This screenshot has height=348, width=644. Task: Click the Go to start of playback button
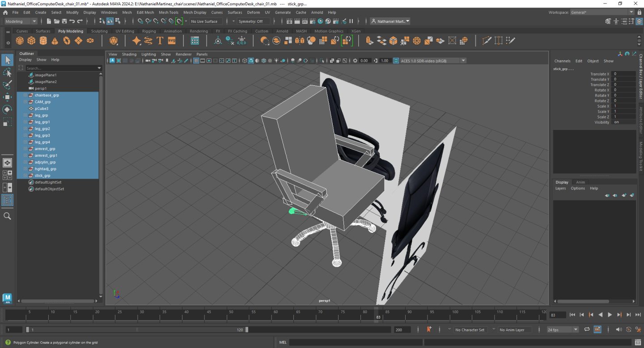click(x=572, y=315)
